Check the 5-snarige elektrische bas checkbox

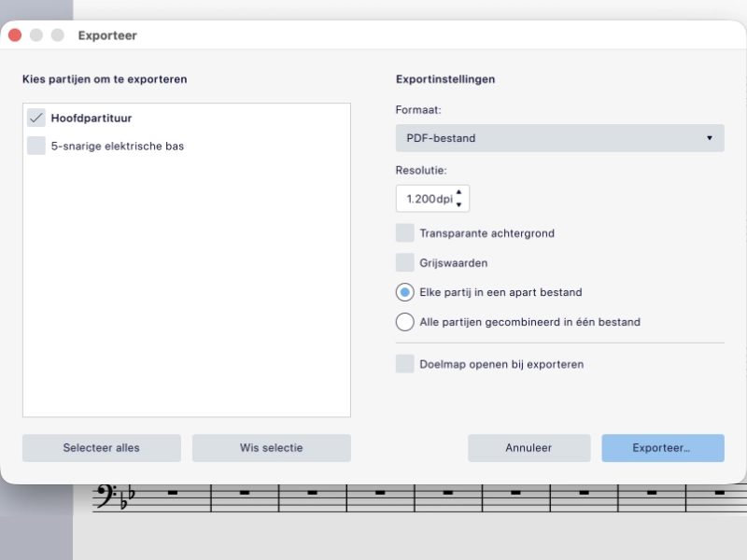(x=36, y=146)
